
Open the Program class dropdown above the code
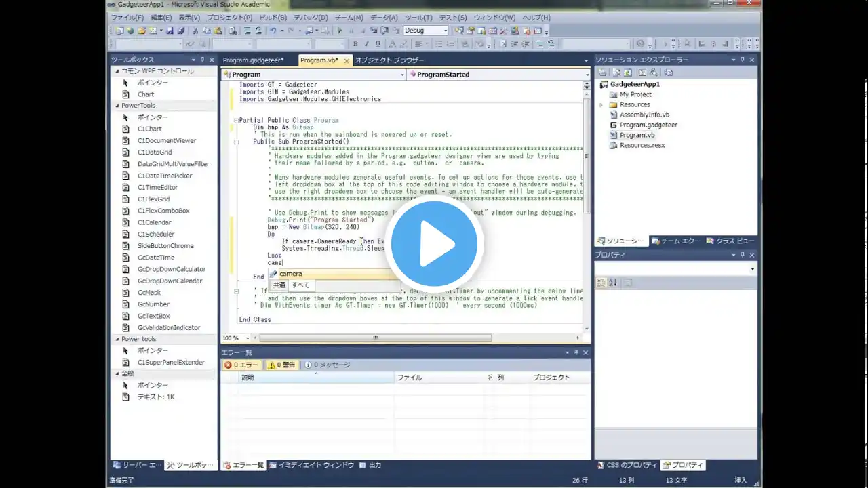(x=313, y=75)
